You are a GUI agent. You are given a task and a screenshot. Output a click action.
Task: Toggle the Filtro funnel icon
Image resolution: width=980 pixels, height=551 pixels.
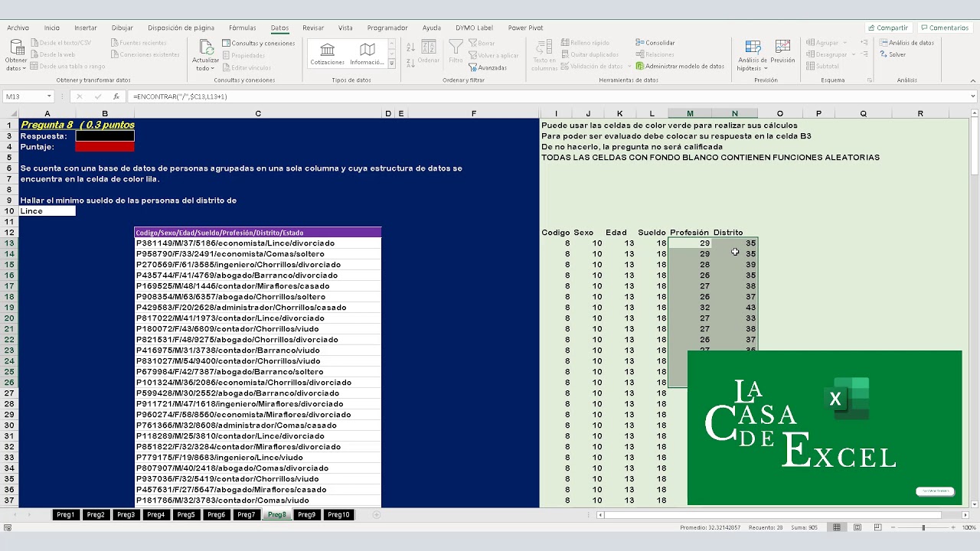pyautogui.click(x=456, y=52)
